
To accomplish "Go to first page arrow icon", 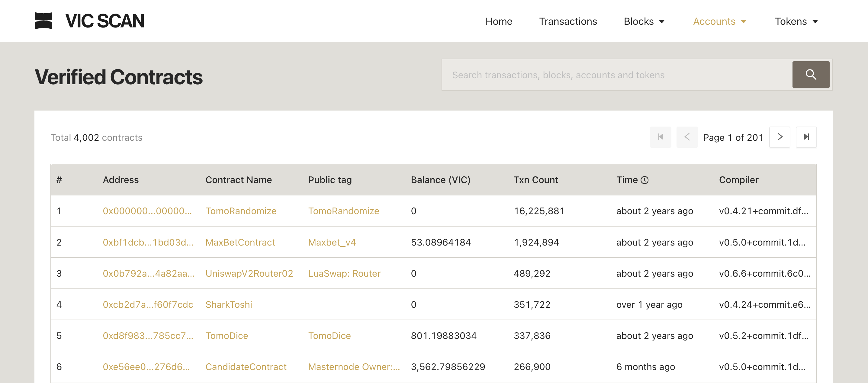I will click(660, 137).
